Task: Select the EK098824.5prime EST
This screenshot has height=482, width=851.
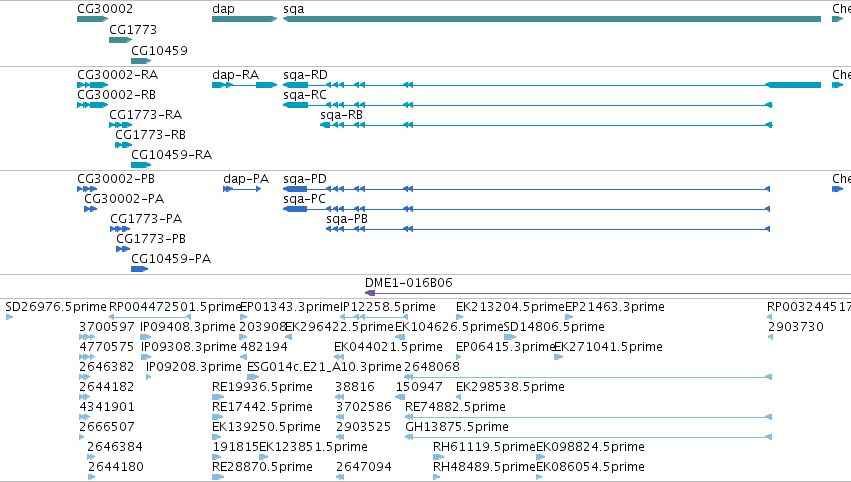Action: [x=541, y=458]
